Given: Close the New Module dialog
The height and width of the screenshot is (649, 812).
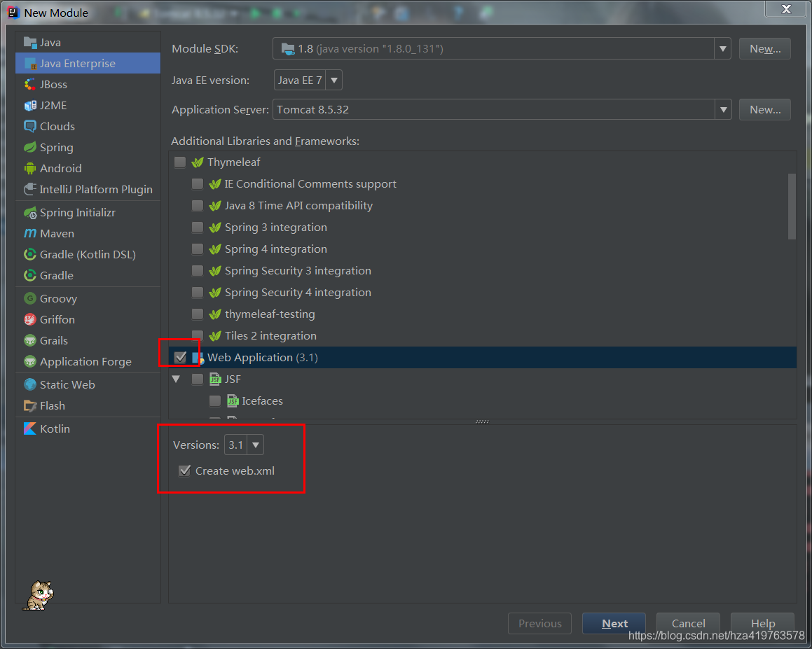Looking at the screenshot, I should (786, 9).
